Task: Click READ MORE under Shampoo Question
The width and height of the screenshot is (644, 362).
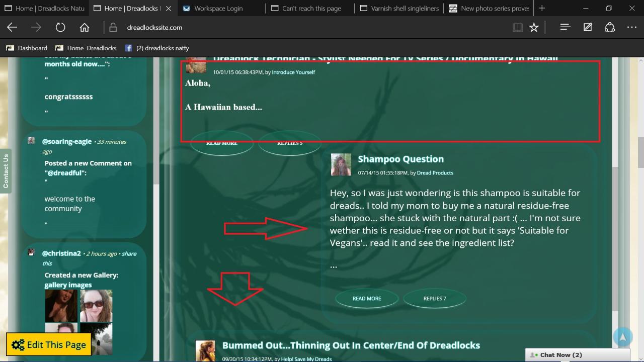Action: click(367, 298)
